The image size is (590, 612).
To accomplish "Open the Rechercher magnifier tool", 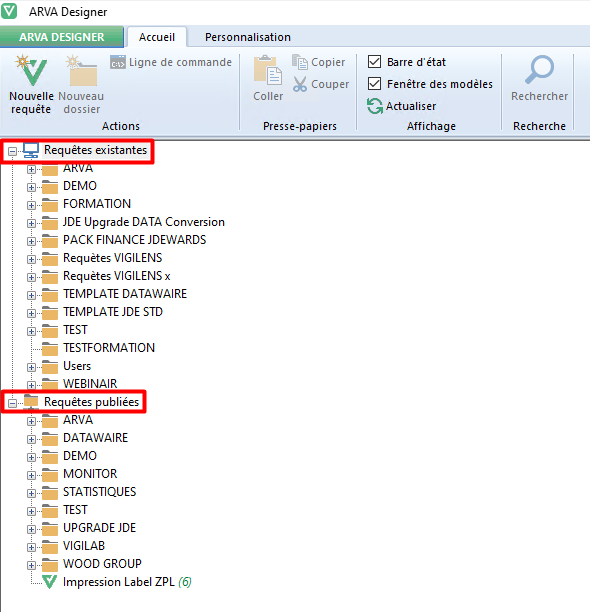I will [x=539, y=70].
